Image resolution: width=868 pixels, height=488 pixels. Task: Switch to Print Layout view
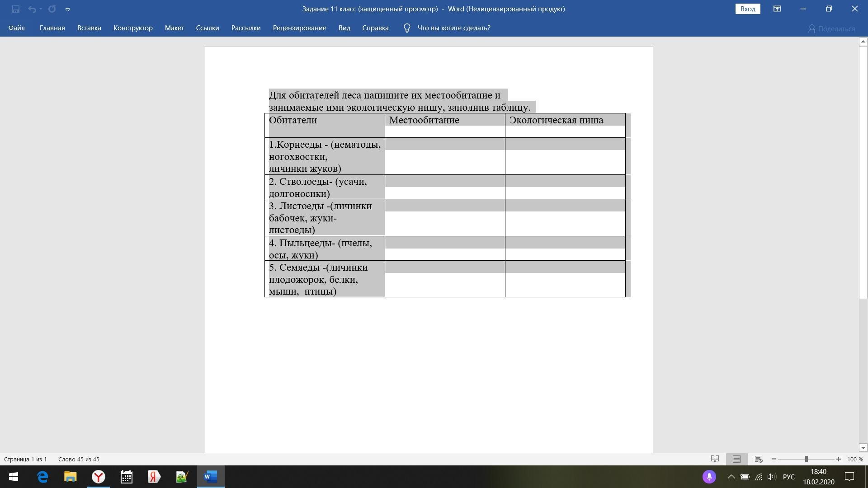pyautogui.click(x=736, y=459)
